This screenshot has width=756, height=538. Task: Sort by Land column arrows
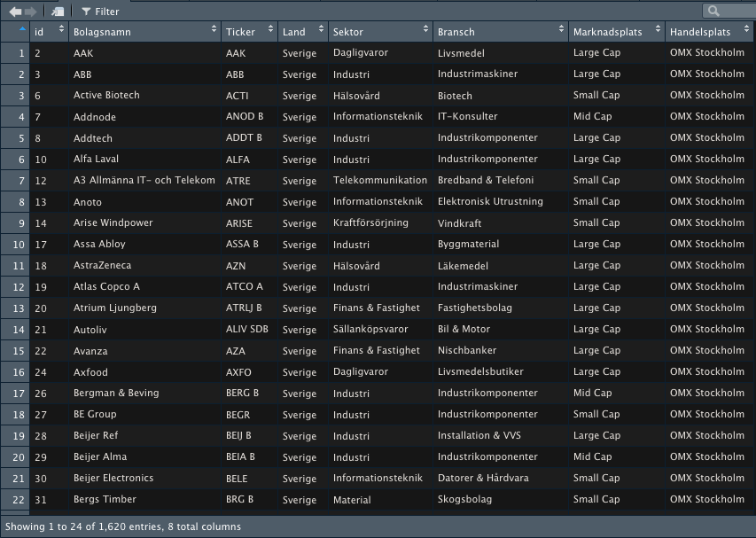point(321,29)
